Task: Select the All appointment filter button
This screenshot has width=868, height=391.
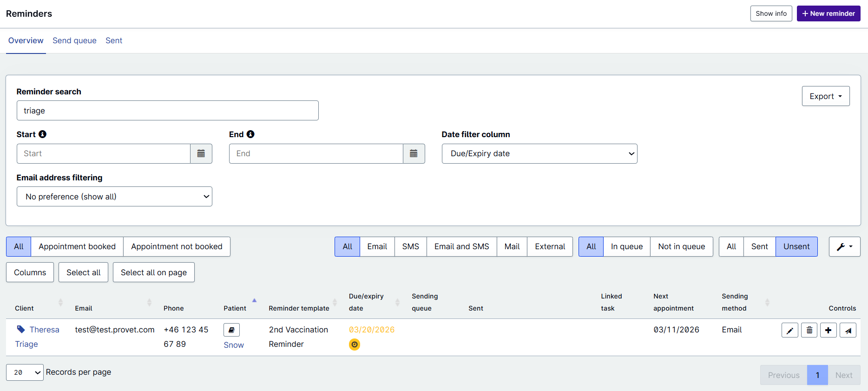Action: [x=19, y=246]
